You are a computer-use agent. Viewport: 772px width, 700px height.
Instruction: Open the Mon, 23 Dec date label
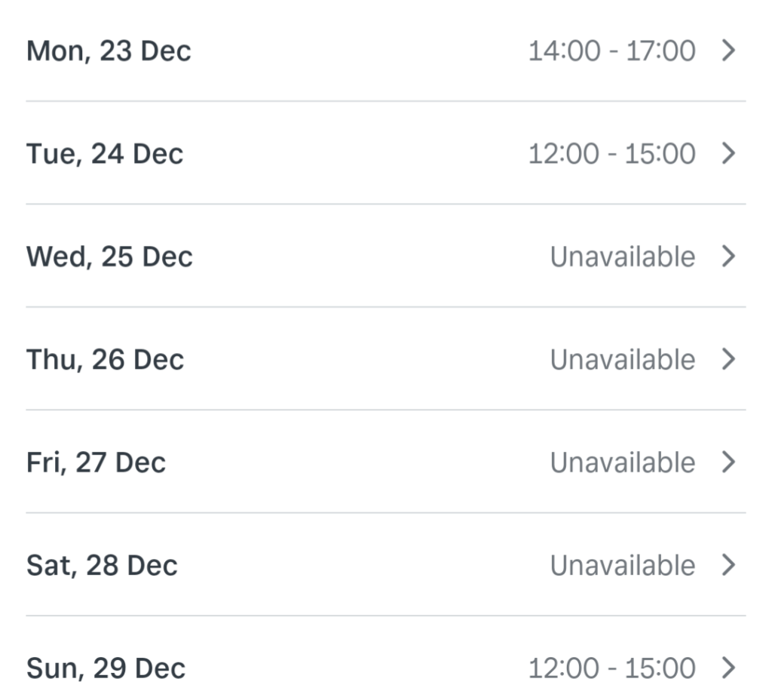click(109, 51)
